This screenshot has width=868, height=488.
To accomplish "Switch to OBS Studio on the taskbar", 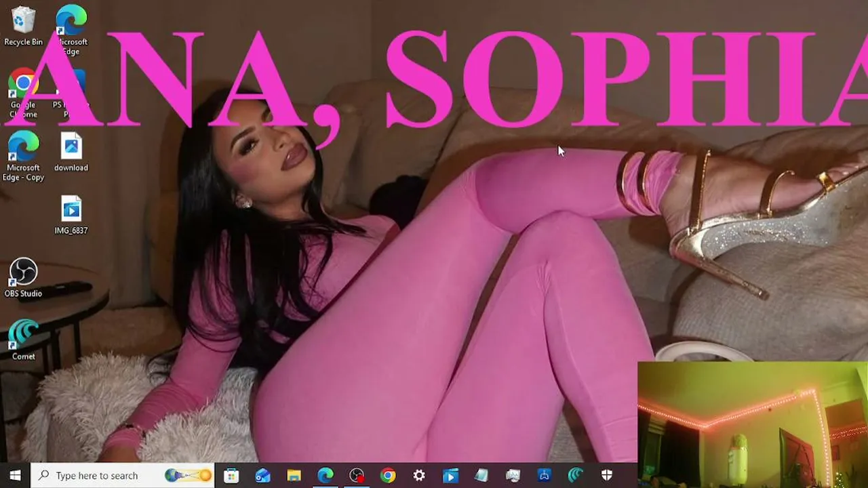I will (357, 476).
